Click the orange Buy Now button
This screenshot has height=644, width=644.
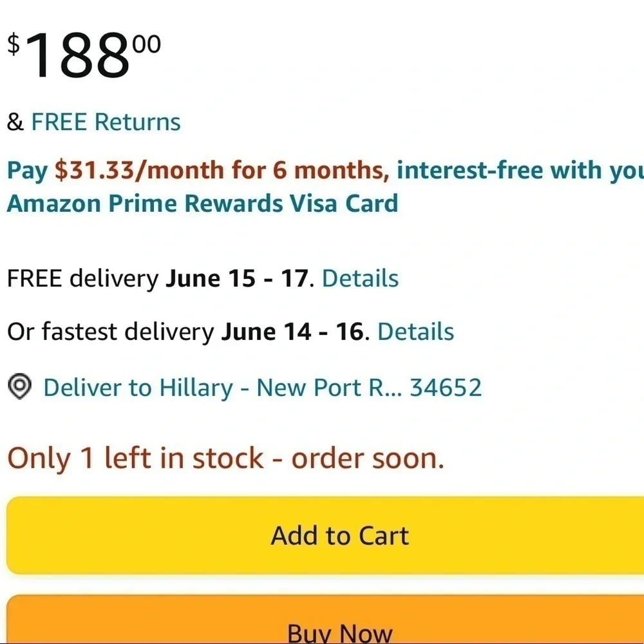325,620
